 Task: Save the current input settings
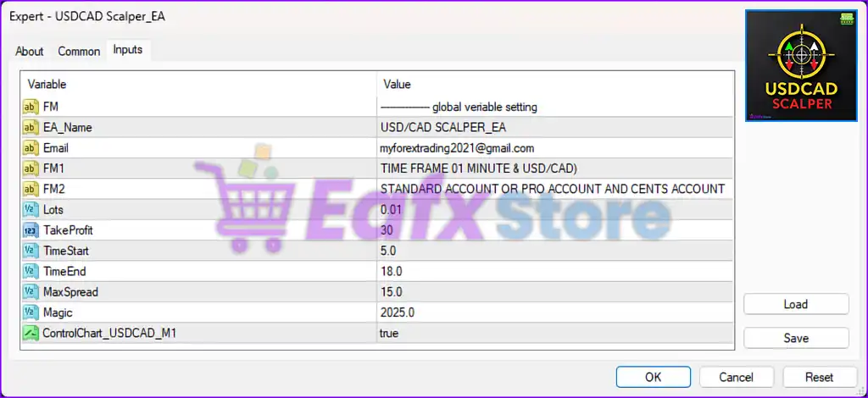point(796,339)
